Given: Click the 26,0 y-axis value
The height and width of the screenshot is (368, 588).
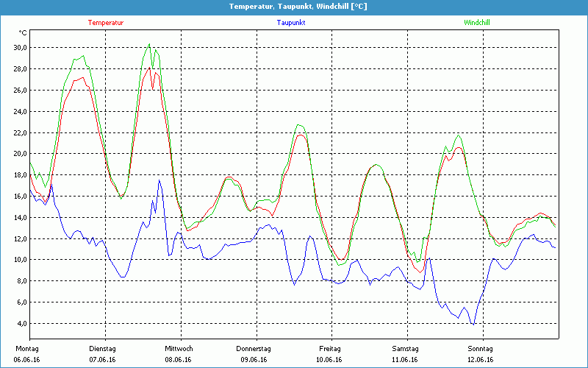Looking at the screenshot, I should pos(20,90).
